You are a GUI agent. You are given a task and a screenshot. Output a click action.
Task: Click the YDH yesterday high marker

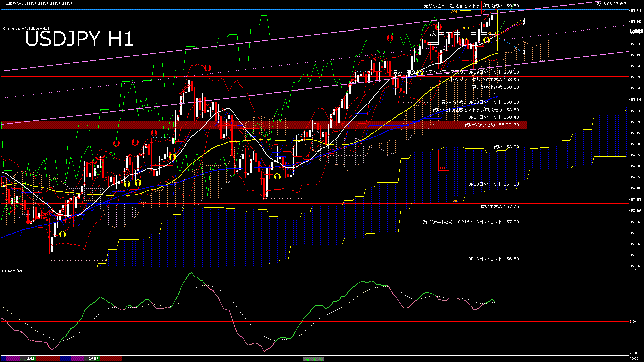(x=465, y=28)
